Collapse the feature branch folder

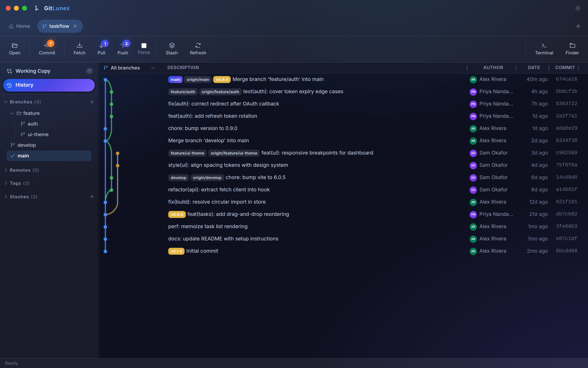[12, 113]
